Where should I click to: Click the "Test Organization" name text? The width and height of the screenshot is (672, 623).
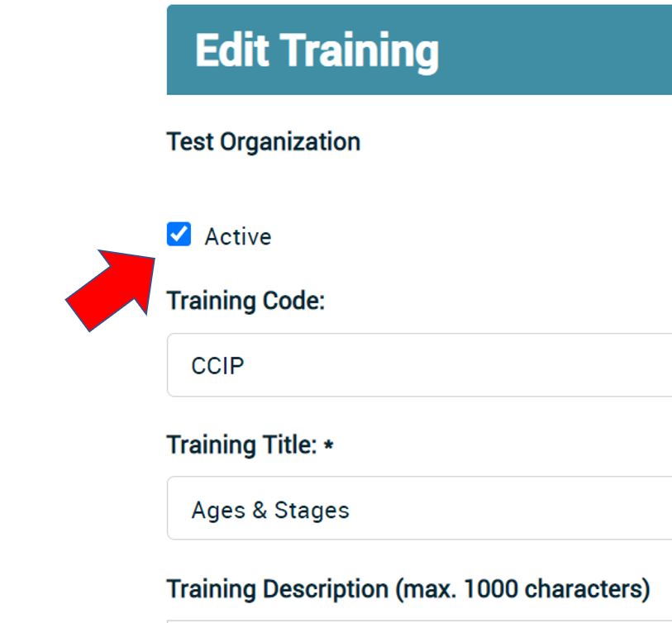[263, 142]
